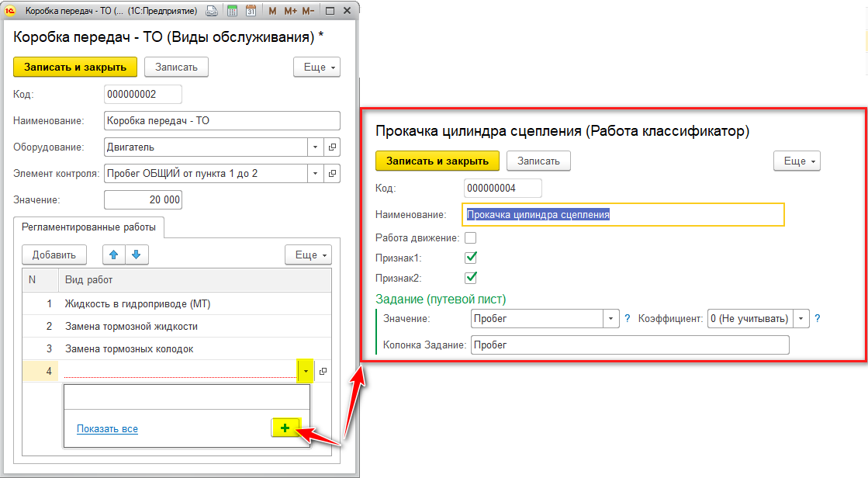Click the M+ memory add button
868x478 pixels.
click(290, 12)
